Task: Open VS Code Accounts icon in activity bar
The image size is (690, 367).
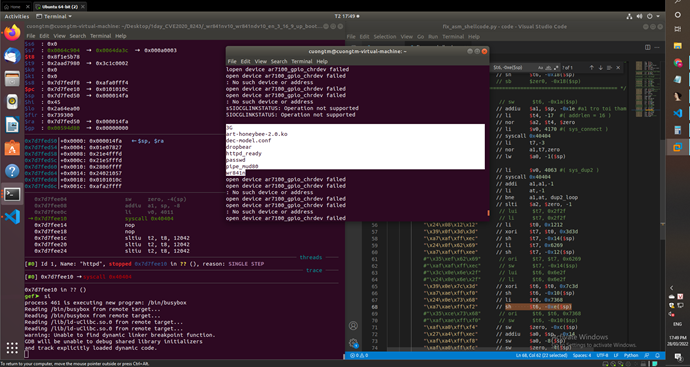Action: 353,326
